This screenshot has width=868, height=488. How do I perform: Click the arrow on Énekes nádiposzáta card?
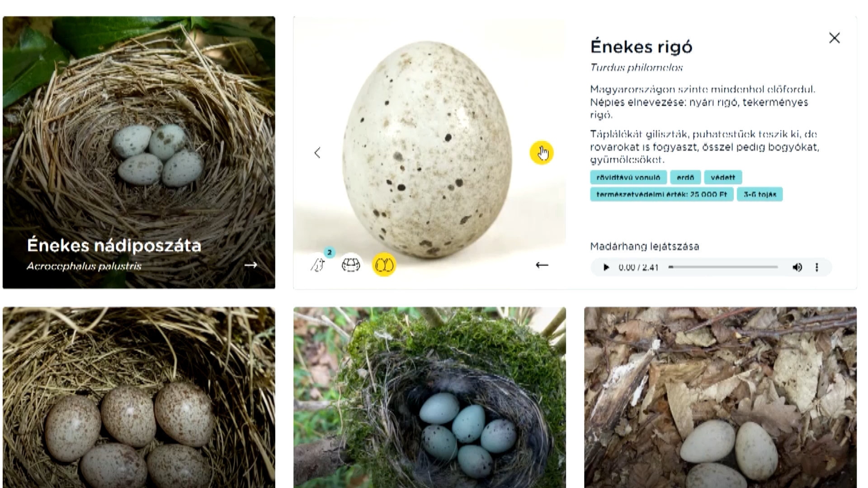click(251, 265)
